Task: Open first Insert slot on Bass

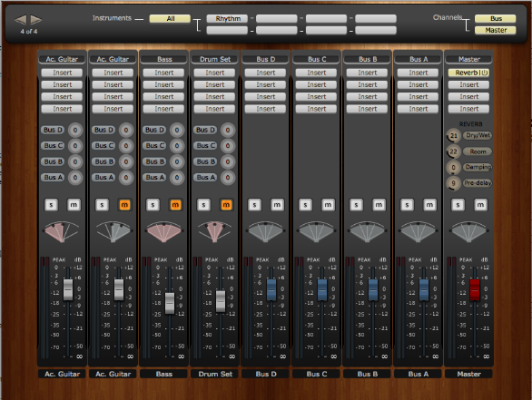Action: point(164,73)
